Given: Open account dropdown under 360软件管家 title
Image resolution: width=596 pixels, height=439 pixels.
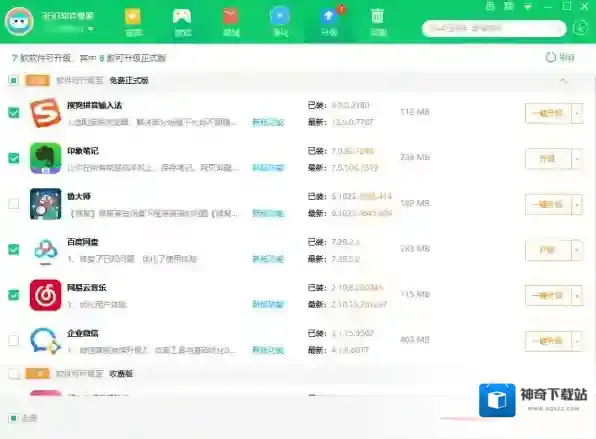Looking at the screenshot, I should (90, 29).
